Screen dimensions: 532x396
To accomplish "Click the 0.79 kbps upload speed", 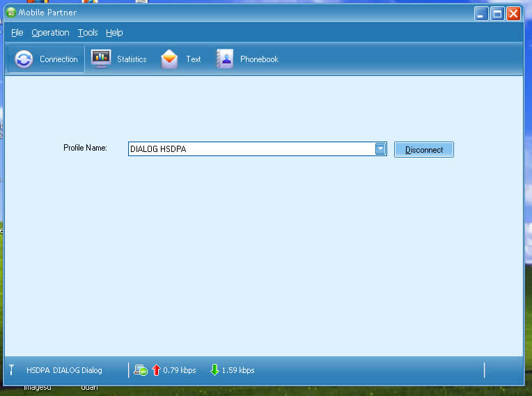I will coord(180,370).
